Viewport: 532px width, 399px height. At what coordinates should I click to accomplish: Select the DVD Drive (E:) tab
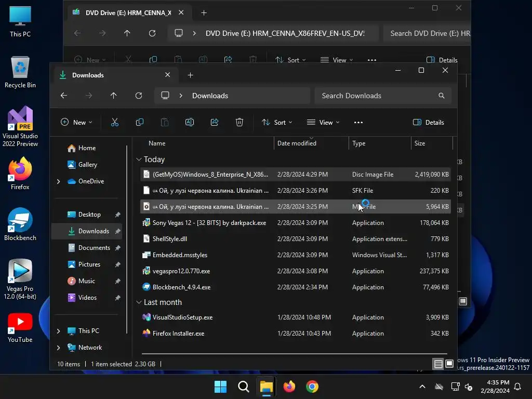(129, 13)
